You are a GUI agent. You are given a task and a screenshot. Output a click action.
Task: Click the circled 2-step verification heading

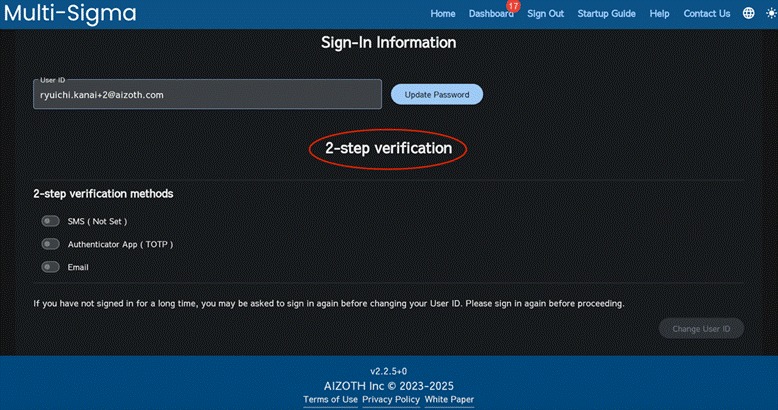pyautogui.click(x=388, y=148)
